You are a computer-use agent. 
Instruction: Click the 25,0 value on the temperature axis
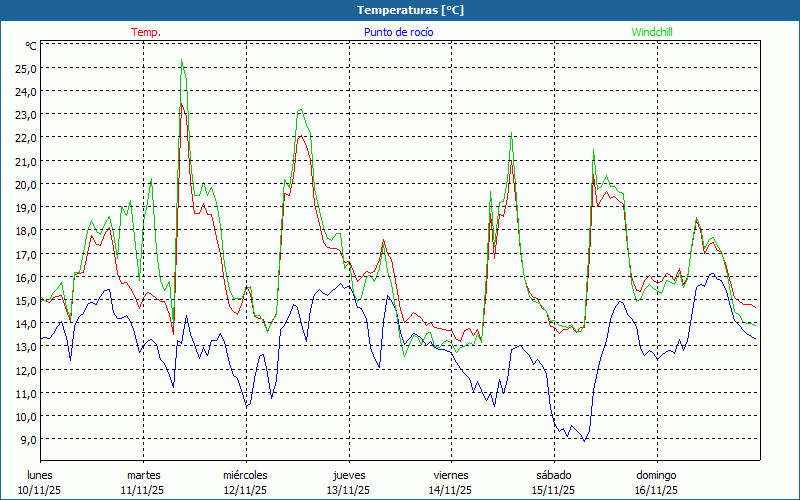point(24,68)
